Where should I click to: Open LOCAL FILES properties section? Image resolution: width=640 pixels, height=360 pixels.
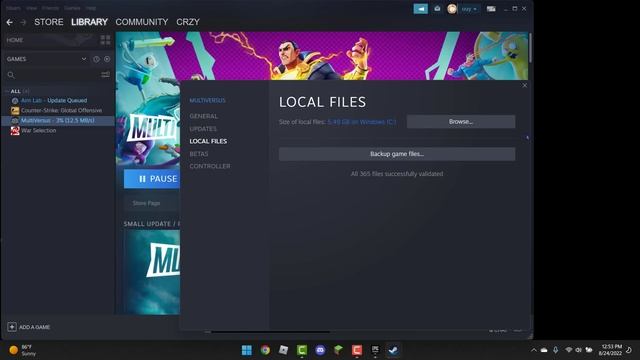[x=208, y=141]
